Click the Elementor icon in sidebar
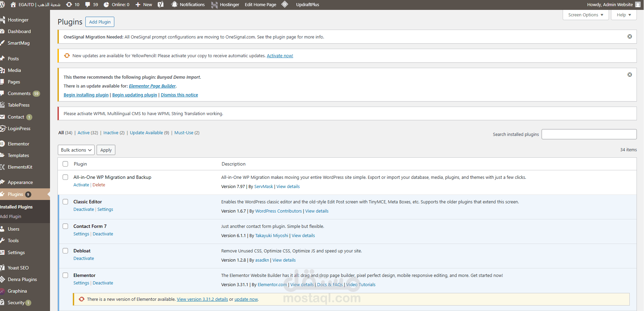 (2, 144)
